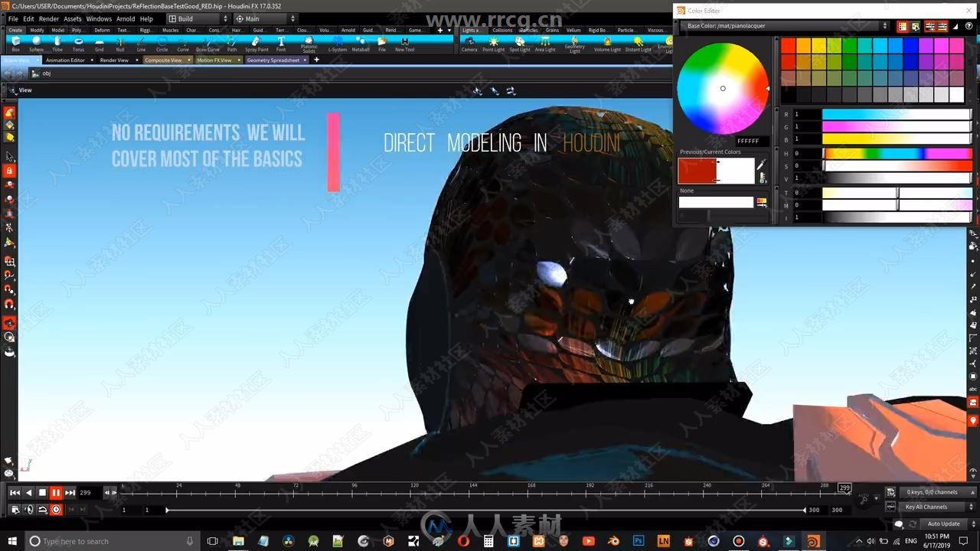Open the Deform shelf tab
Image resolution: width=980 pixels, height=551 pixels.
click(x=102, y=30)
